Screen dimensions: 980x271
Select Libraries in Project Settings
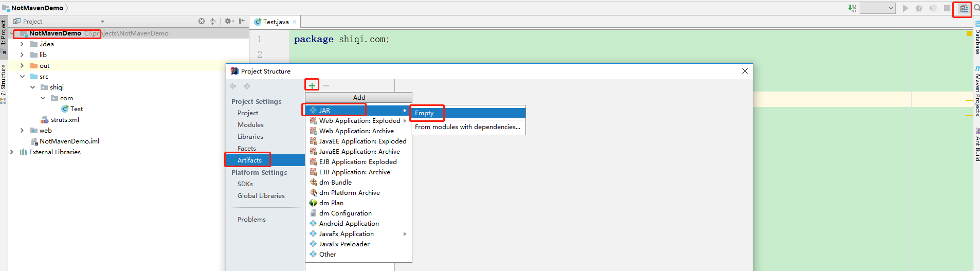point(250,137)
